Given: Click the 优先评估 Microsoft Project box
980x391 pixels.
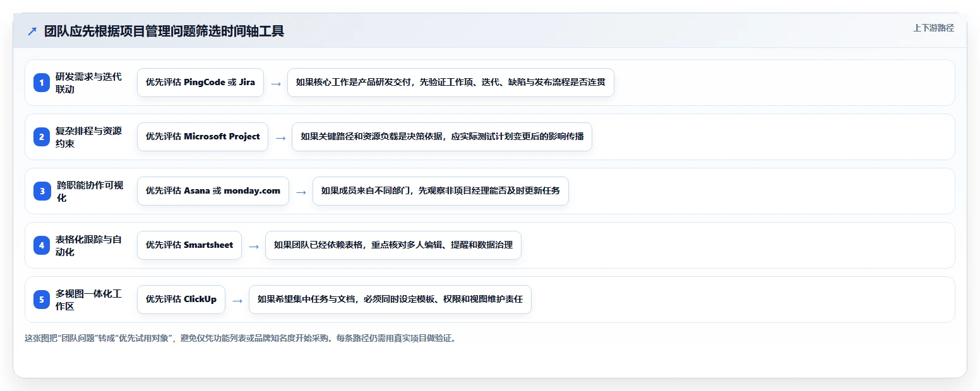Looking at the screenshot, I should 203,137.
